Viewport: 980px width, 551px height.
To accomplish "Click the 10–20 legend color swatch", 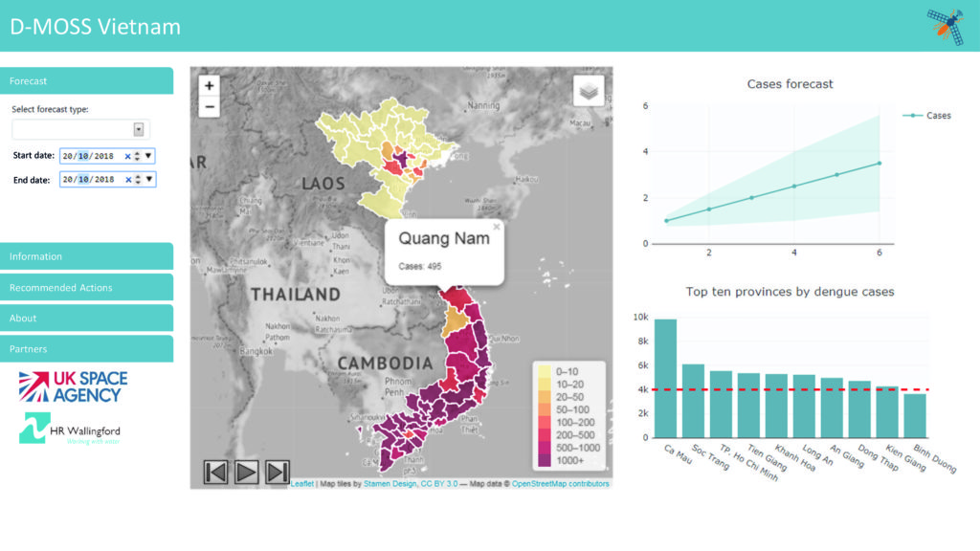I will pyautogui.click(x=545, y=385).
